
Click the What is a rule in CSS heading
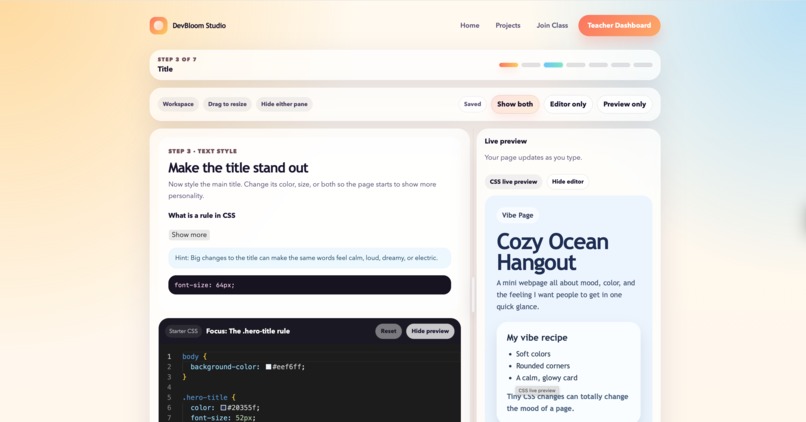[202, 215]
